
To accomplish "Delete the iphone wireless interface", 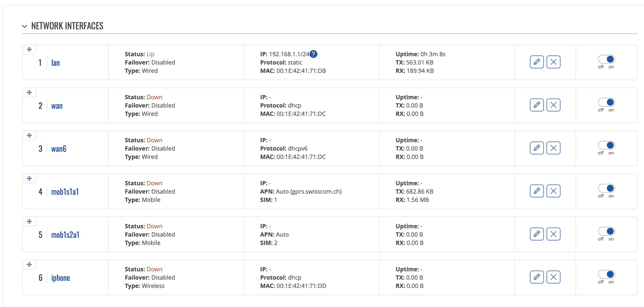I will pyautogui.click(x=553, y=277).
